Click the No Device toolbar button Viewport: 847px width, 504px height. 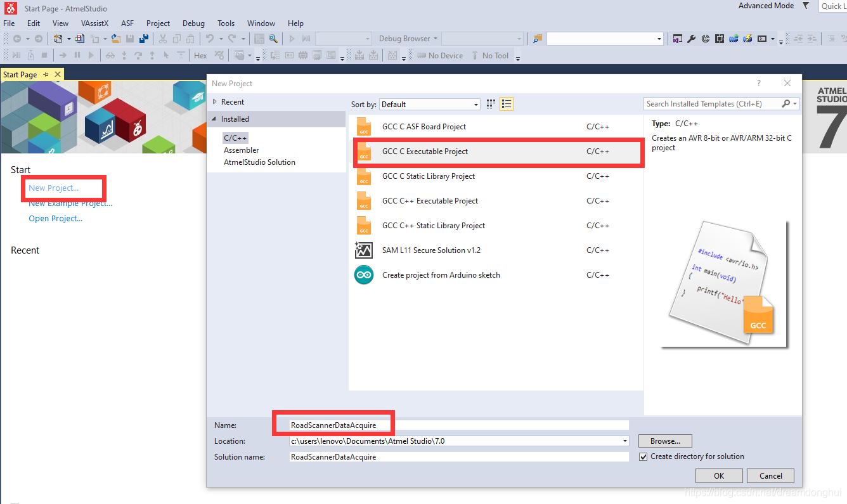click(x=439, y=56)
